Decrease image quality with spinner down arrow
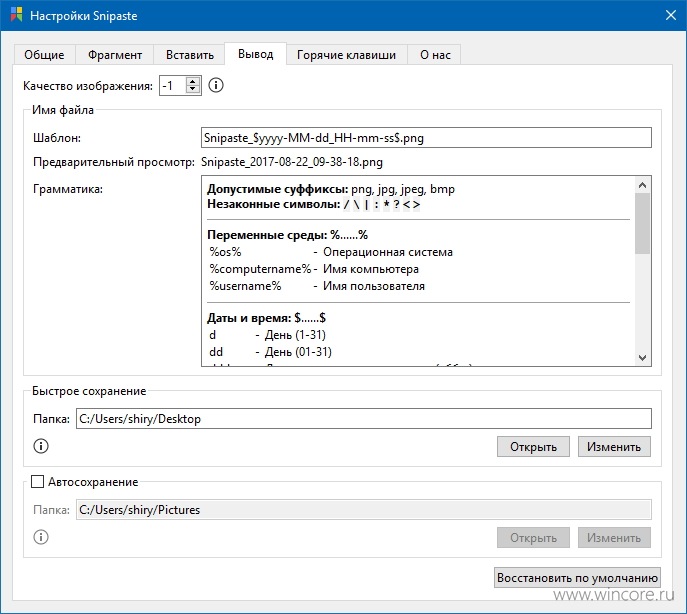Viewport: 687px width, 614px height. tap(193, 89)
